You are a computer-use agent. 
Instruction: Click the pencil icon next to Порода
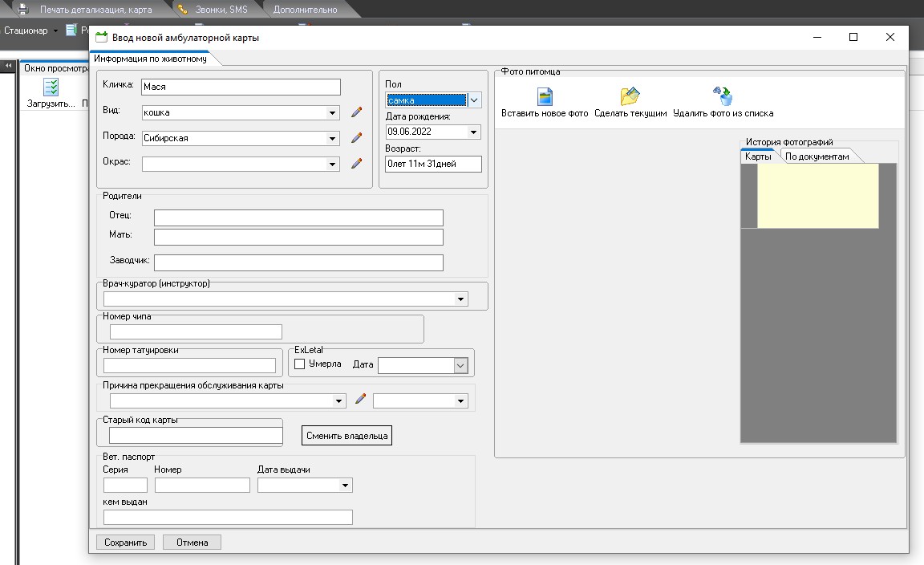[357, 138]
